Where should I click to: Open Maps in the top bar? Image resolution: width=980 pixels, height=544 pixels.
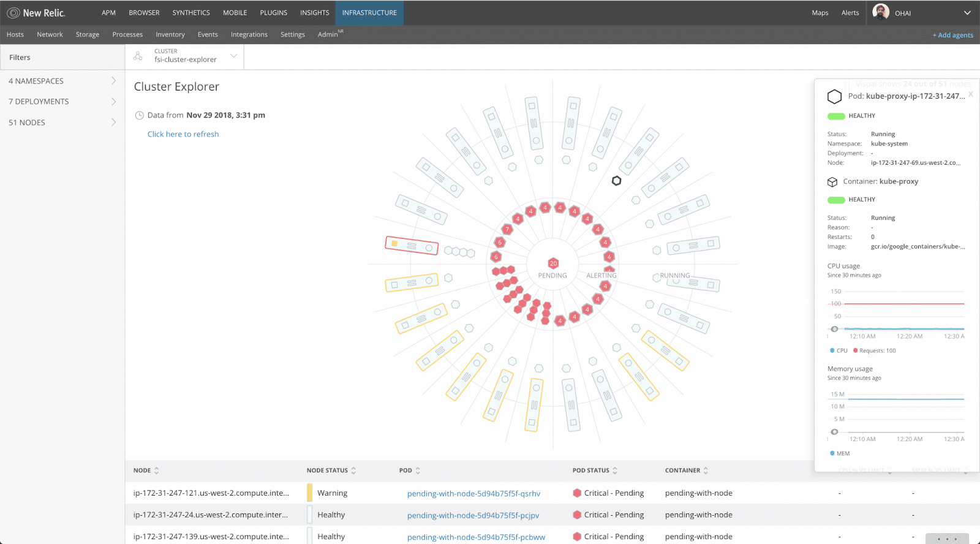820,13
